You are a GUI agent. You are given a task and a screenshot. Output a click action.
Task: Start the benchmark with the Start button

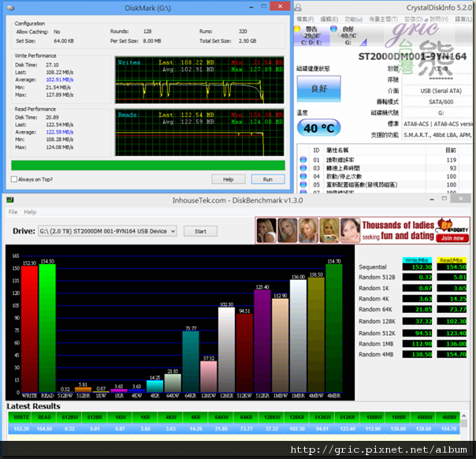[x=200, y=231]
